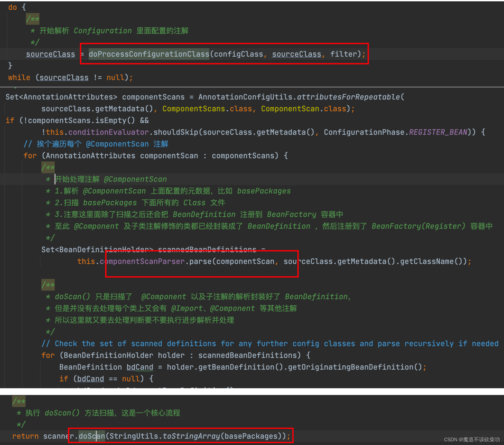
Task: Click BeanFactory(Register) in the comment
Action: point(418,226)
